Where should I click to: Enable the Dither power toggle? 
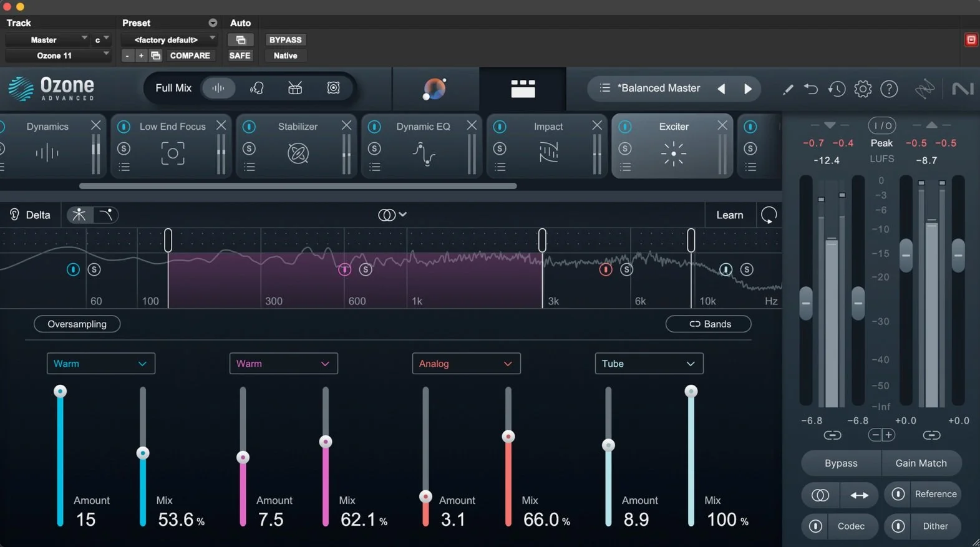click(898, 526)
